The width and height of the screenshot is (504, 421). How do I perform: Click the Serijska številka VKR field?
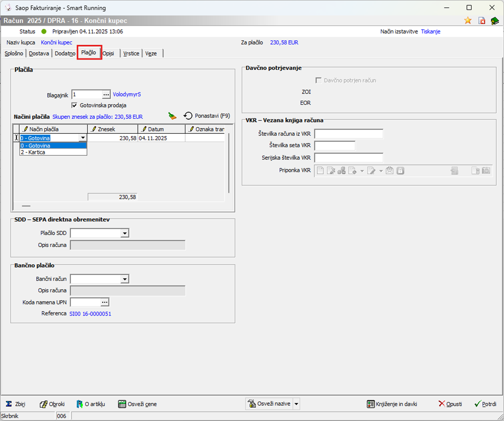[349, 158]
